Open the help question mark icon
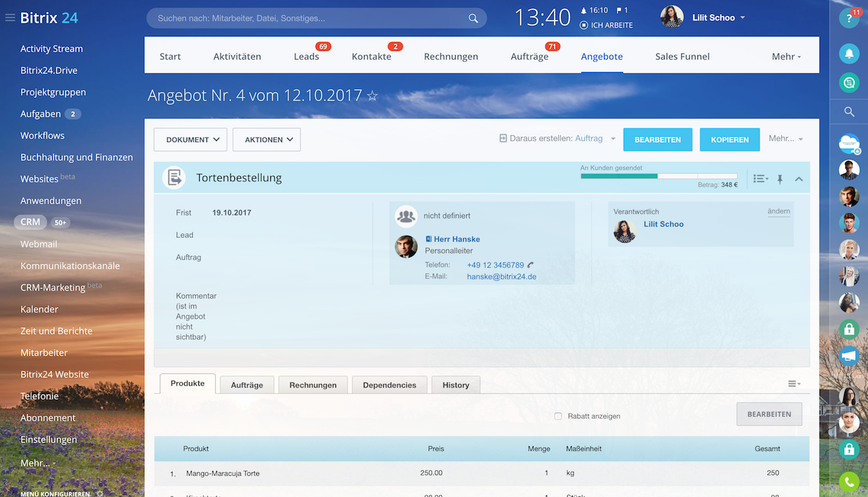 tap(848, 18)
